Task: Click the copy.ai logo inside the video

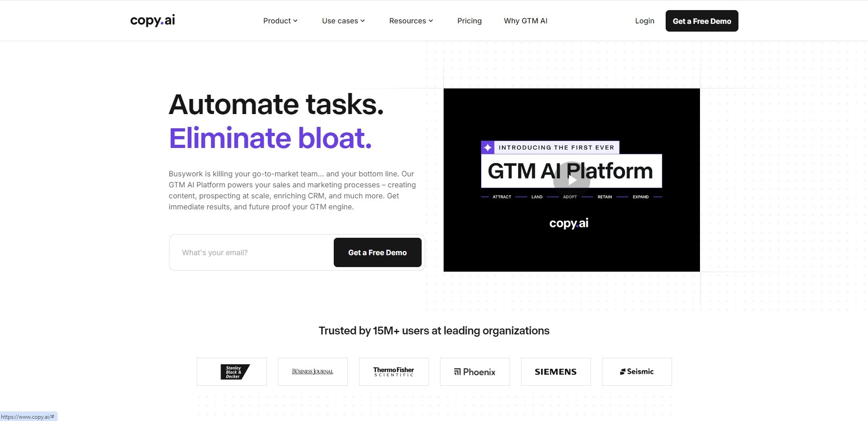Action: pos(569,223)
